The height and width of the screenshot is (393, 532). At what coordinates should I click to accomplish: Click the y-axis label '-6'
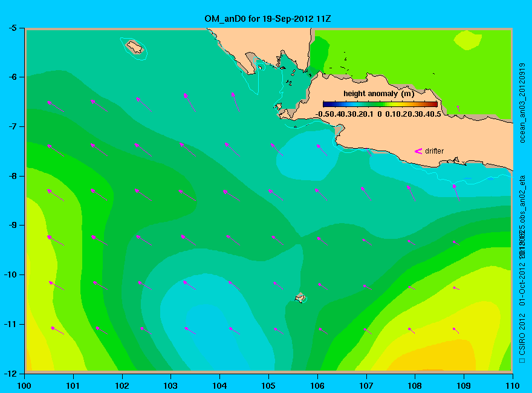pyautogui.click(x=13, y=77)
